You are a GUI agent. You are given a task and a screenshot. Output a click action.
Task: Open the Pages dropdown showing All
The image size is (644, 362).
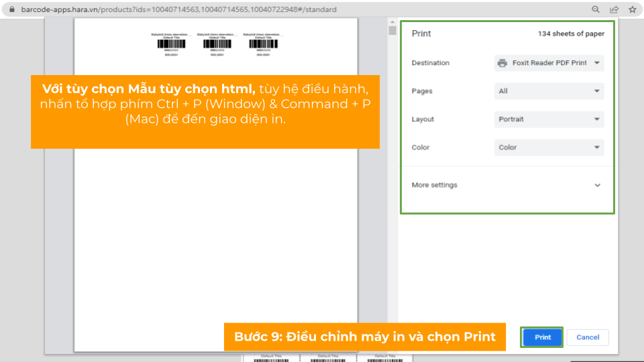549,91
